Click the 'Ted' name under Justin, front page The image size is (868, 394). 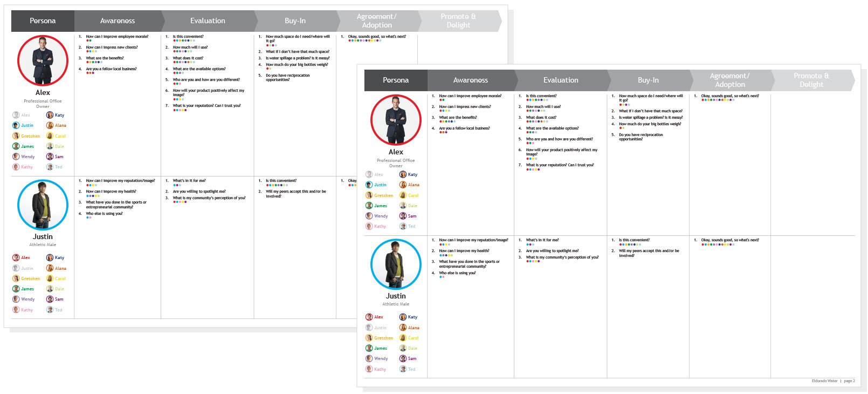412,369
